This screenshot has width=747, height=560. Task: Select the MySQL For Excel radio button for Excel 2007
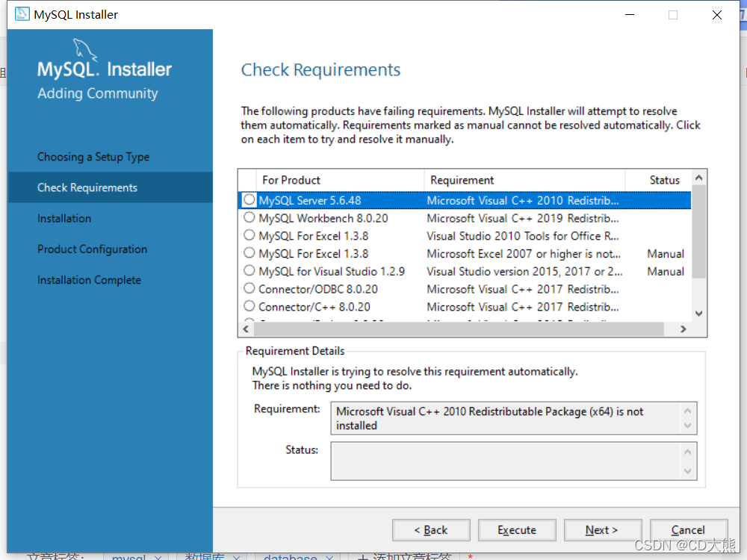coord(249,253)
